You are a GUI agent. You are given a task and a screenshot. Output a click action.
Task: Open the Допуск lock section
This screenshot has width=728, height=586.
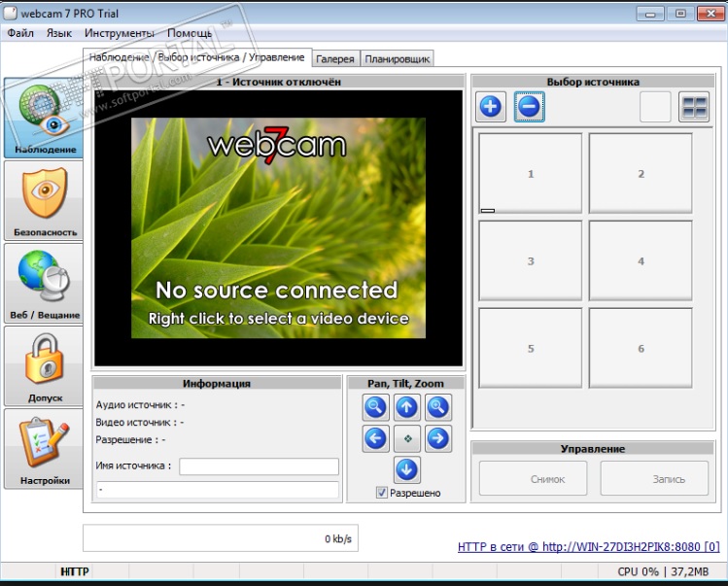pos(44,365)
